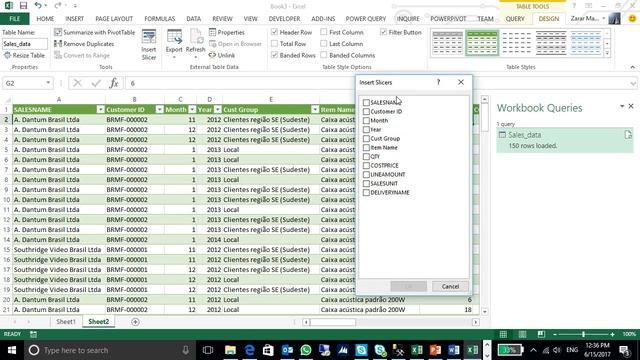Image resolution: width=640 pixels, height=360 pixels.
Task: Click Remove Duplicates tool
Action: [x=84, y=44]
